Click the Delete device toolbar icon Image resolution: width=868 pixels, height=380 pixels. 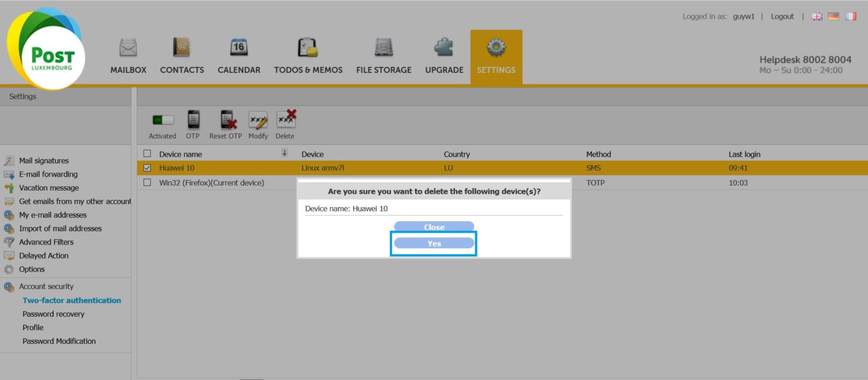(285, 120)
